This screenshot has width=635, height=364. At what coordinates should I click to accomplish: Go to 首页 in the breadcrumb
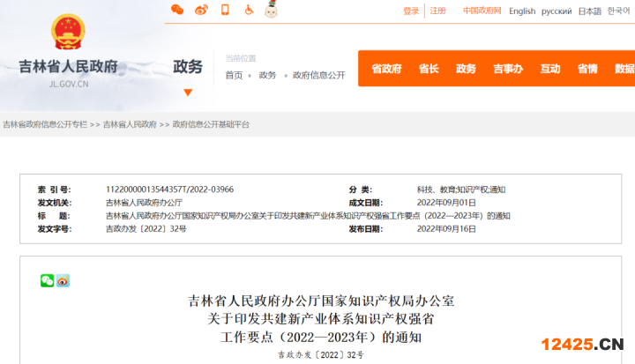tap(234, 75)
